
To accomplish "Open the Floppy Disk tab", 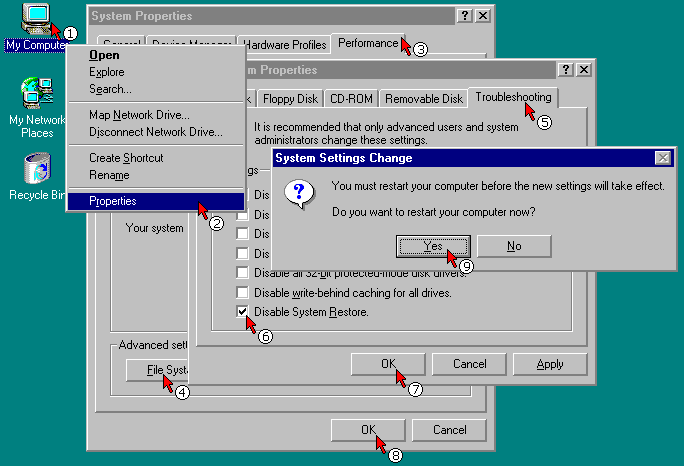I will (x=291, y=99).
